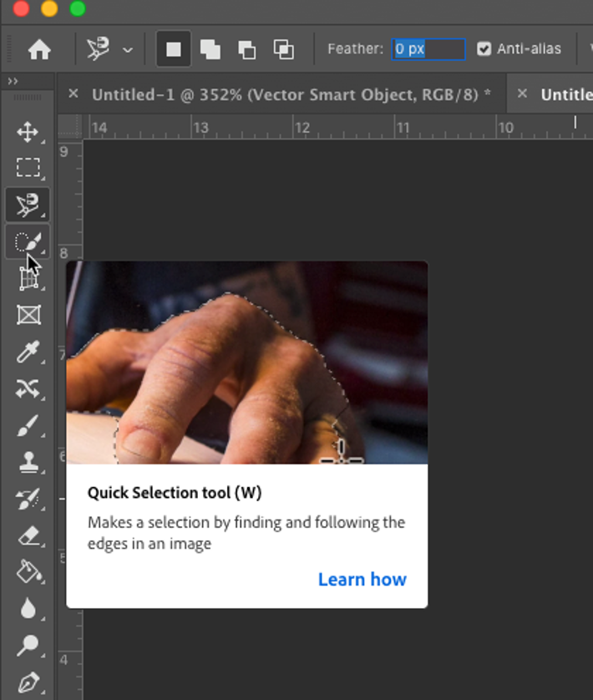Switch to the Untitled-1 @ 352% tab
This screenshot has width=593, height=700.
point(291,94)
